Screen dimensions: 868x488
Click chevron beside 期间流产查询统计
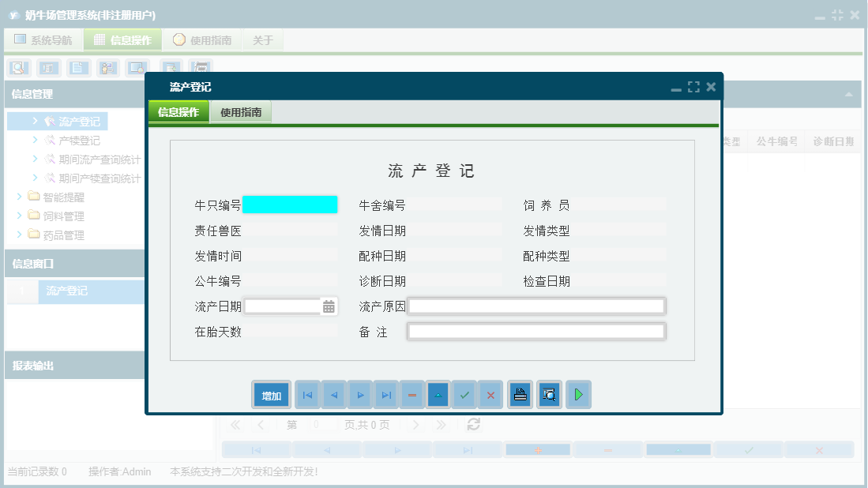coord(35,159)
